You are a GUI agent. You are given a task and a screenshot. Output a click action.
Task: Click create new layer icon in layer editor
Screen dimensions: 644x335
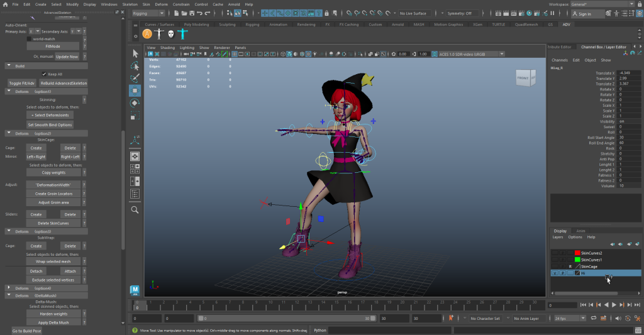tap(629, 244)
